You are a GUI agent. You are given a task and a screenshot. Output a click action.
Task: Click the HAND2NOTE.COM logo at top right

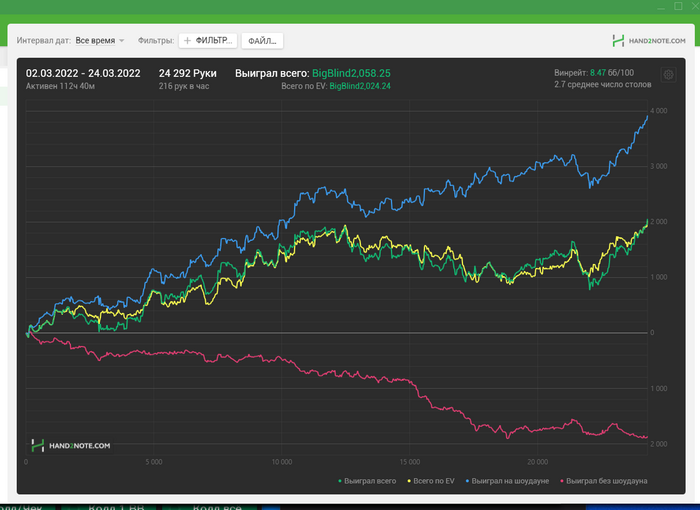pos(649,41)
